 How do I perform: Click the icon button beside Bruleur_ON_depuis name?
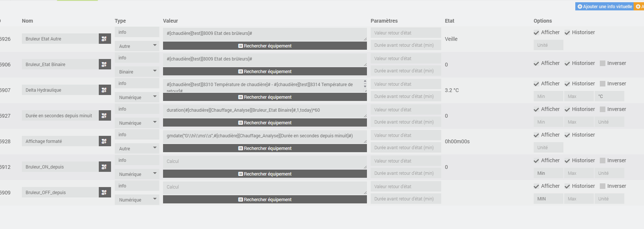(x=104, y=167)
